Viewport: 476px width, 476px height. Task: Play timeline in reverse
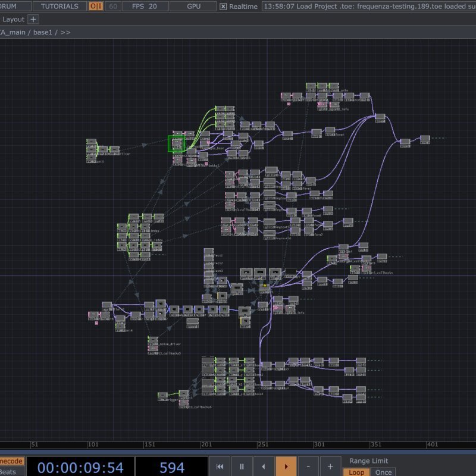[x=264, y=466]
